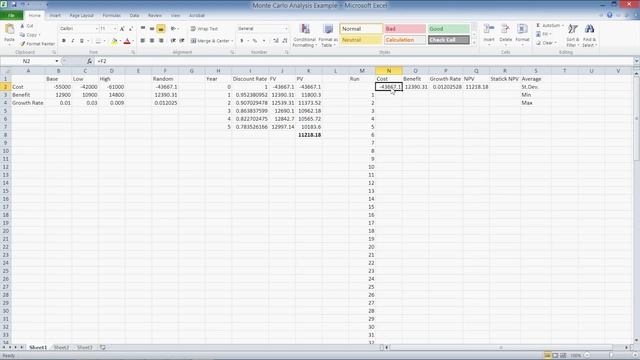Screen dimensions: 640x360
Task: Click the Decrease Indent icon
Action: (x=173, y=41)
